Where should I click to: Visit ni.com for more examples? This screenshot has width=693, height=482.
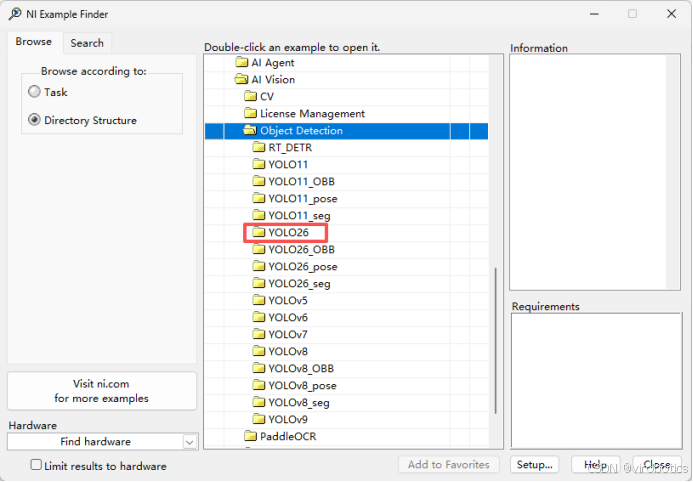coord(102,391)
